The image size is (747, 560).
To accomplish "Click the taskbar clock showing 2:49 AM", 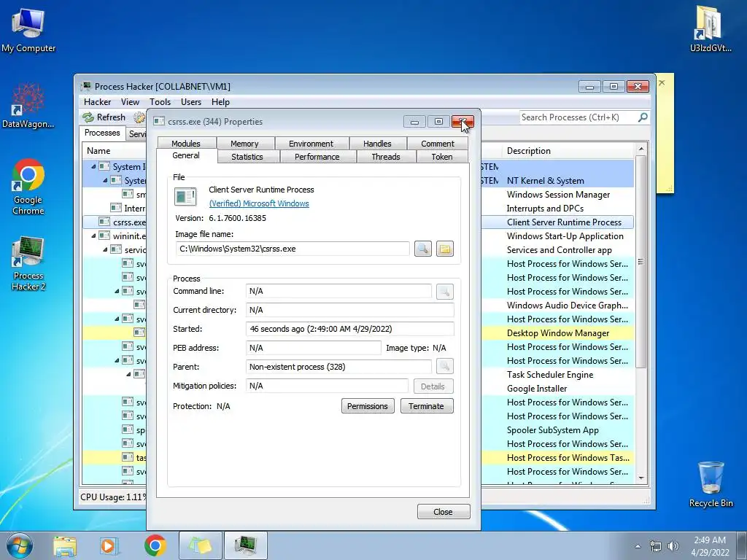I will click(x=710, y=546).
